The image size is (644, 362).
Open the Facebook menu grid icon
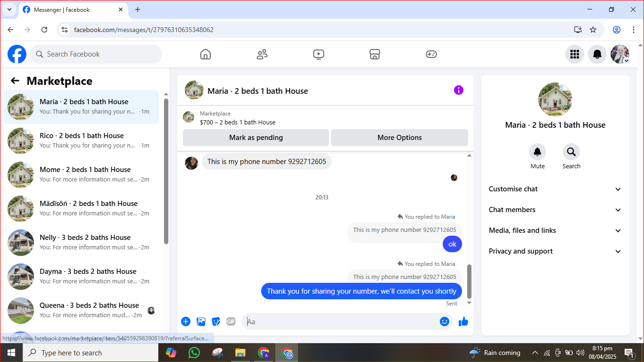574,54
